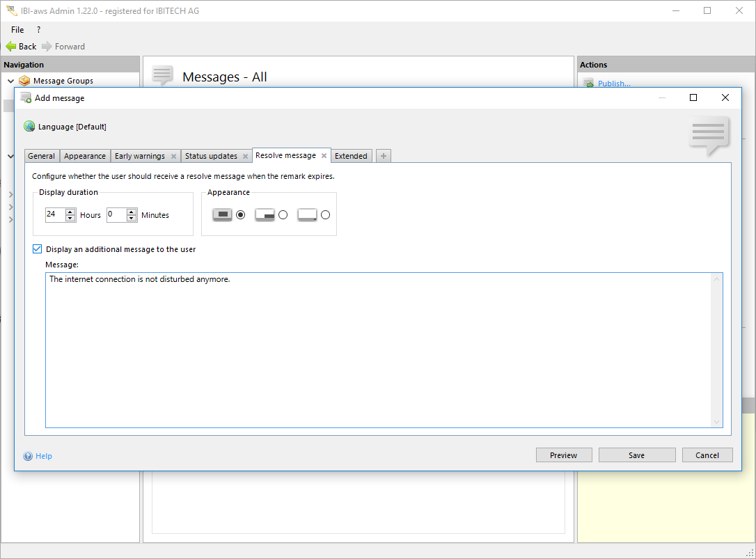Image resolution: width=756 pixels, height=559 pixels.
Task: Increase the Hours value with up arrow
Action: 70,212
